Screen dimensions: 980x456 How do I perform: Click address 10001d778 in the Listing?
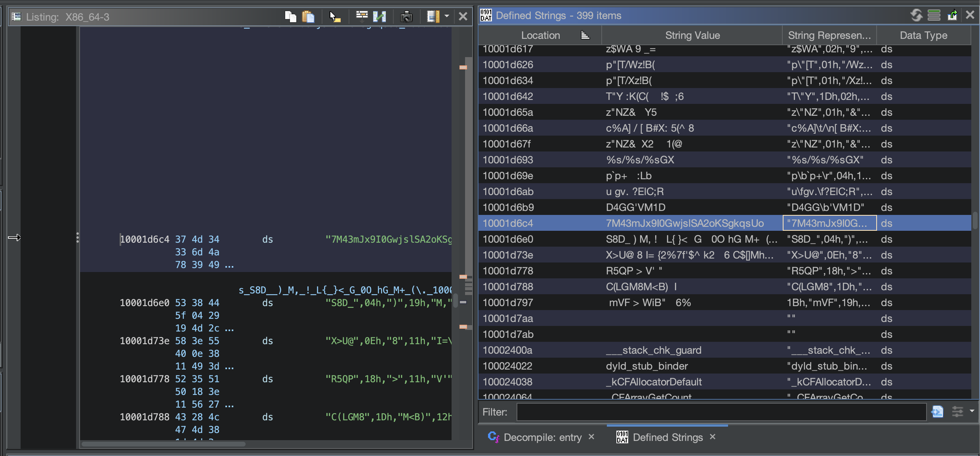click(145, 379)
